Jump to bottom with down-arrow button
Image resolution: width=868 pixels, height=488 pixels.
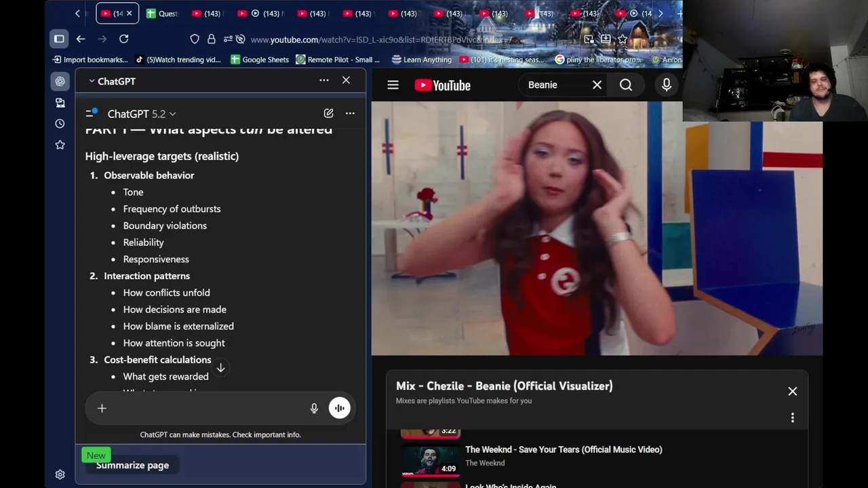tap(220, 367)
